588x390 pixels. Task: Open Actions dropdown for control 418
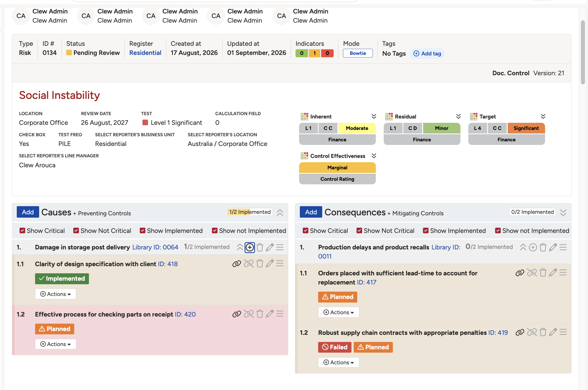[x=56, y=294]
